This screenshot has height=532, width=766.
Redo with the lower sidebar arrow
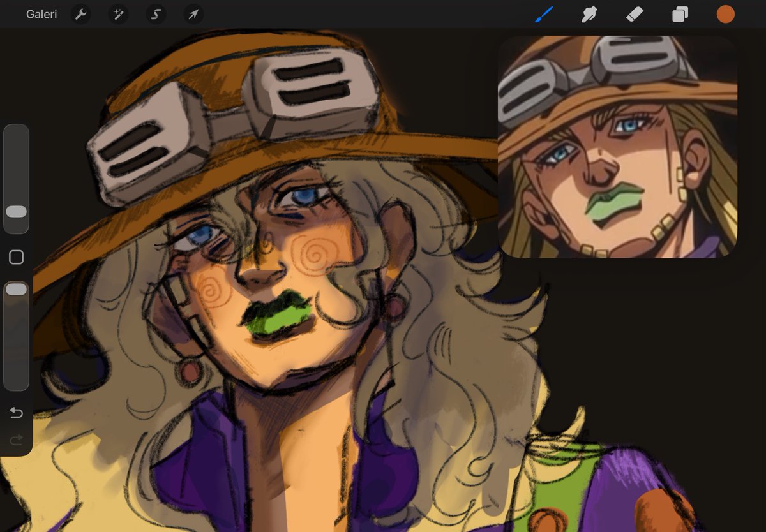[x=16, y=439]
